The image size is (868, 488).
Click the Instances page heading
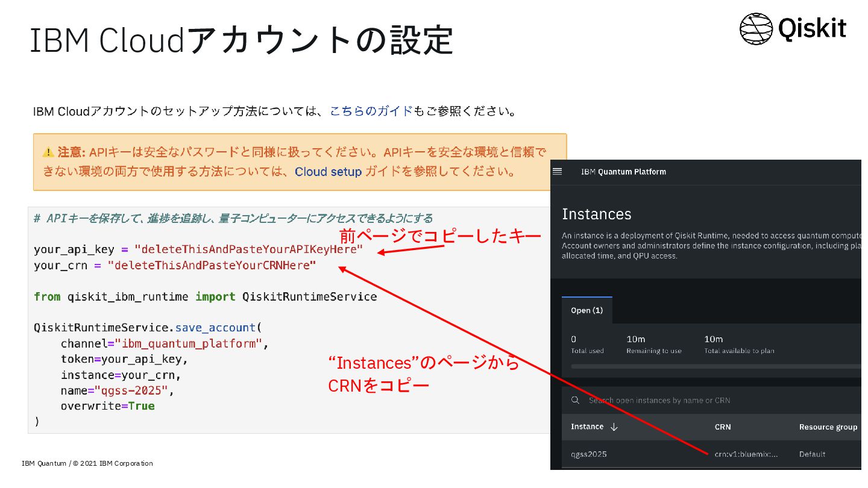pyautogui.click(x=596, y=214)
